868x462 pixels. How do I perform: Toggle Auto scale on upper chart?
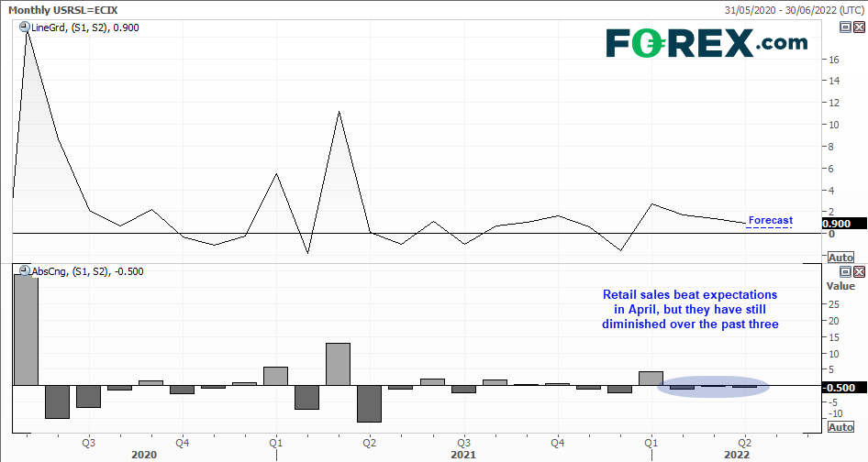pyautogui.click(x=841, y=257)
